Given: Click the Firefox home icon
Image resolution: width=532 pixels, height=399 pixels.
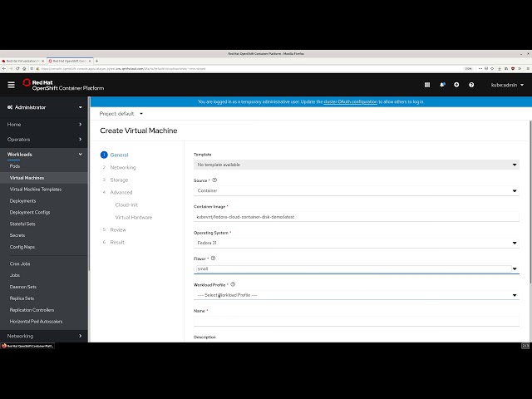Looking at the screenshot, I should pyautogui.click(x=24, y=68).
